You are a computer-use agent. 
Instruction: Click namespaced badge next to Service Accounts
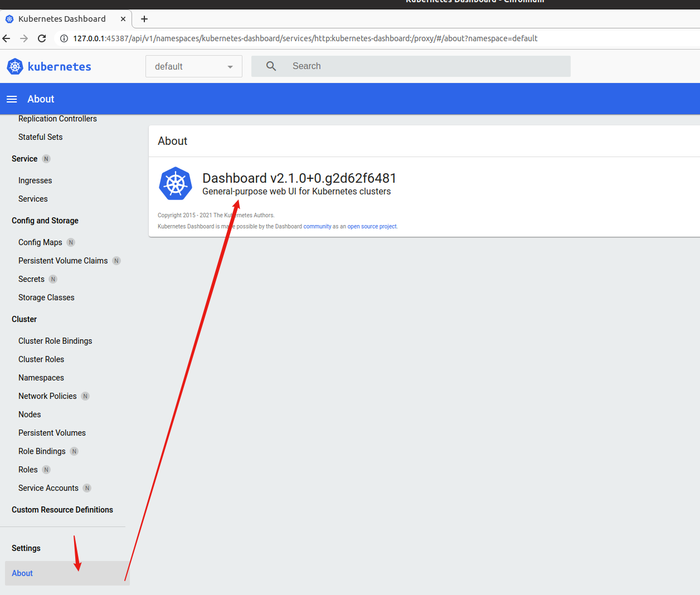pos(87,488)
